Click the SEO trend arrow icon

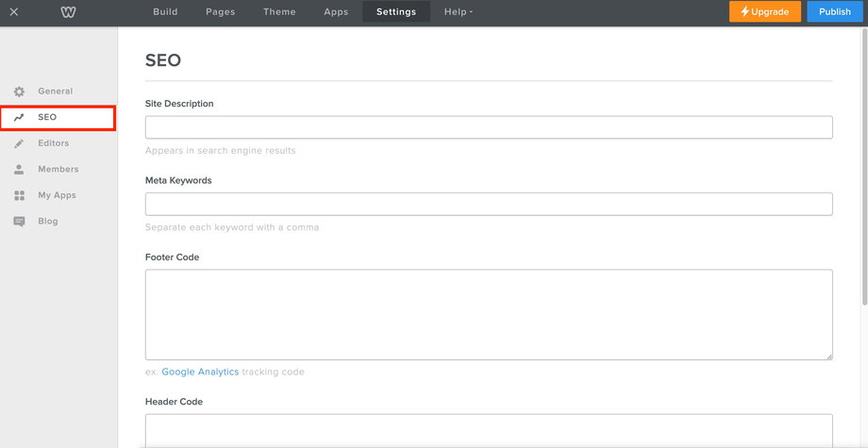[19, 118]
